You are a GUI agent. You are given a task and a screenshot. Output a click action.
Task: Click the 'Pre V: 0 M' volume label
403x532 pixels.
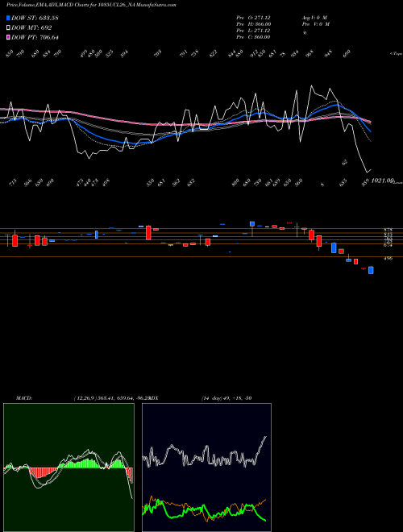(x=315, y=24)
